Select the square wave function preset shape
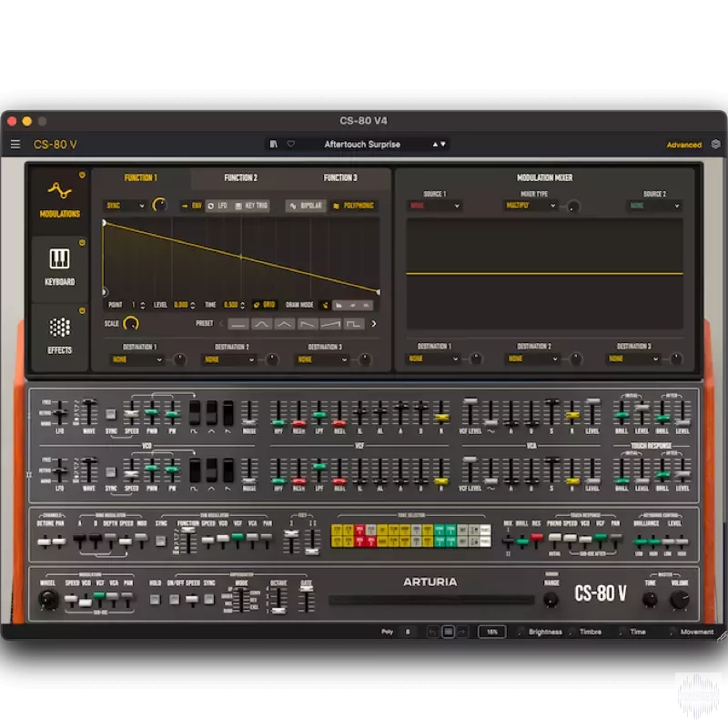This screenshot has width=728, height=728. pyautogui.click(x=354, y=324)
